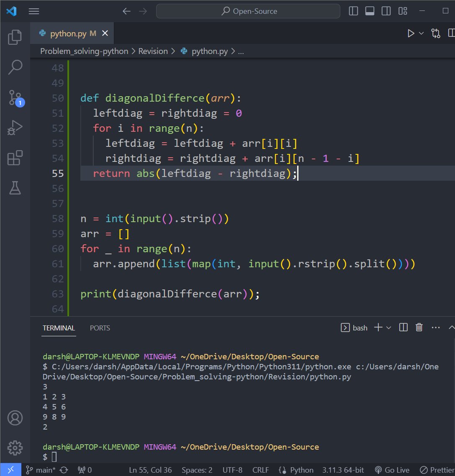Image resolution: width=455 pixels, height=476 pixels.
Task: Toggle the secondary side bar layout icon
Action: click(x=386, y=11)
